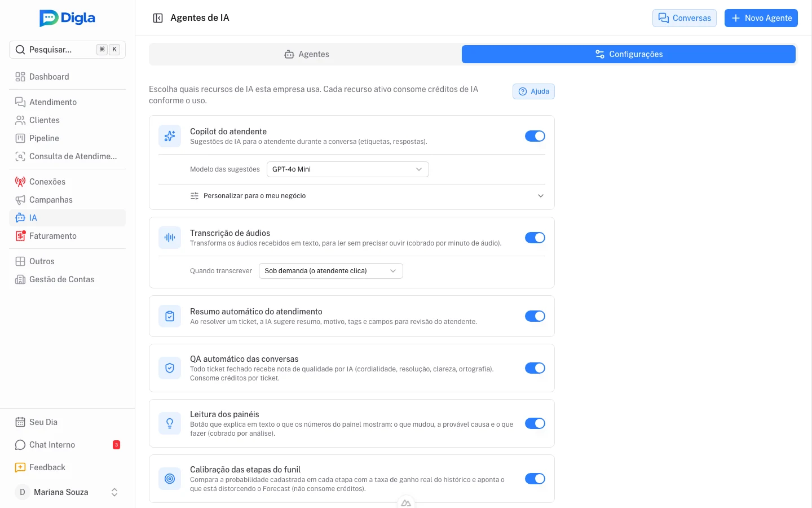Open the Modelo das sugestões GPT-4o Mini dropdown

347,169
